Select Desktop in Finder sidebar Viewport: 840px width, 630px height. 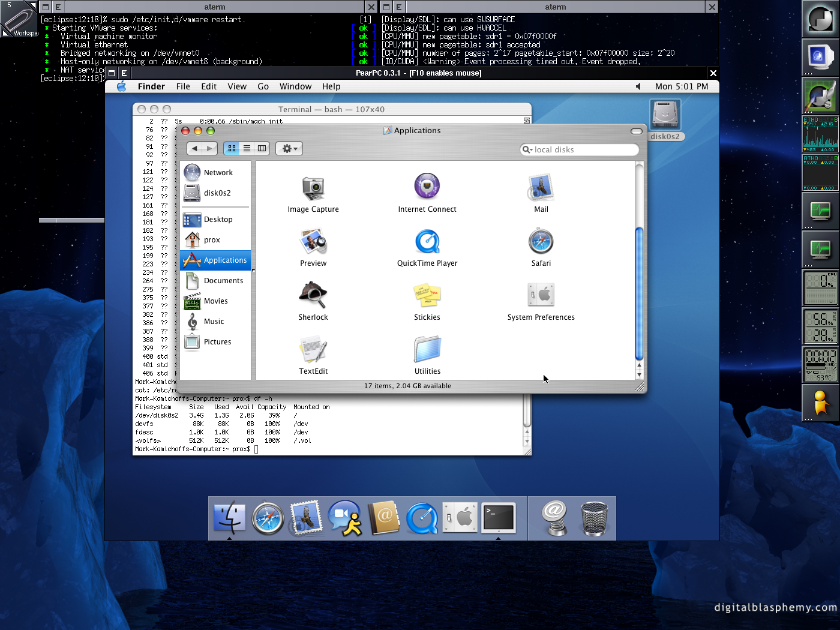pos(215,220)
